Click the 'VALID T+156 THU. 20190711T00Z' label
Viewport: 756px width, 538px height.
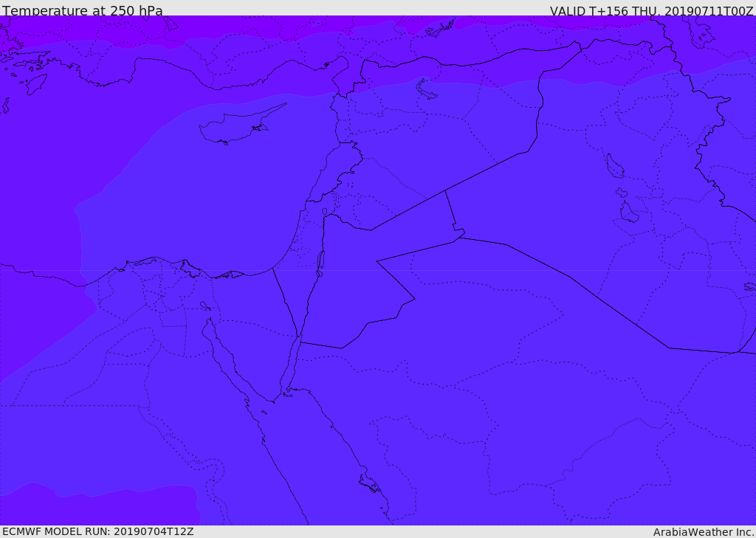tap(651, 10)
